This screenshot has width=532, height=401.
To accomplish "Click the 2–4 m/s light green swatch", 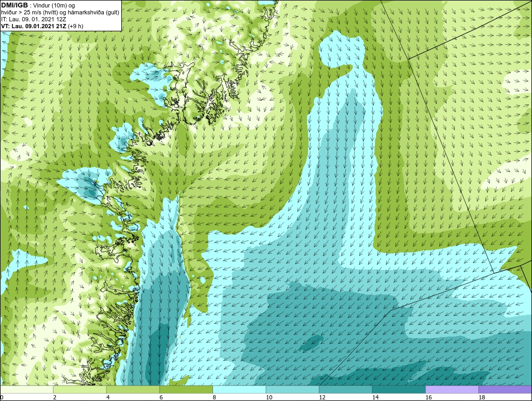I will tap(80, 389).
